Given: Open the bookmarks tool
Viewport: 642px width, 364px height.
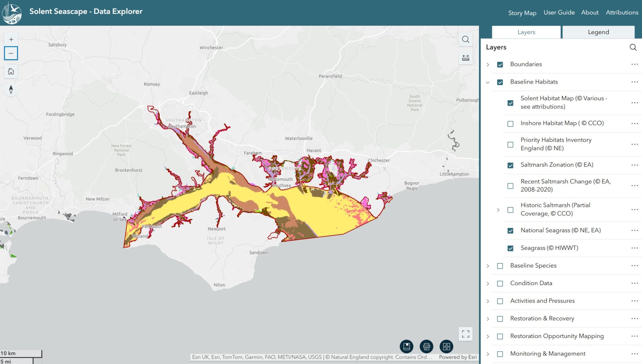Looking at the screenshot, I should (406, 346).
